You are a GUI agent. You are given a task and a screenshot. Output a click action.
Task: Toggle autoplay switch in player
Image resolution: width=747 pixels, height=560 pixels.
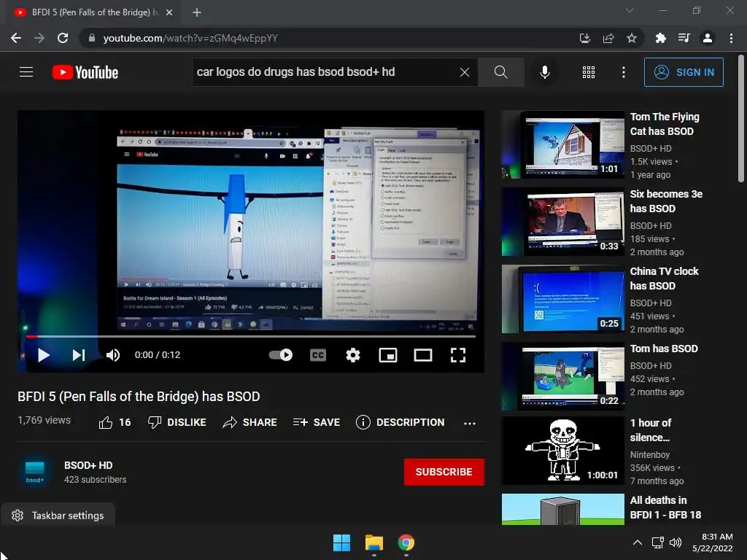[x=281, y=355]
